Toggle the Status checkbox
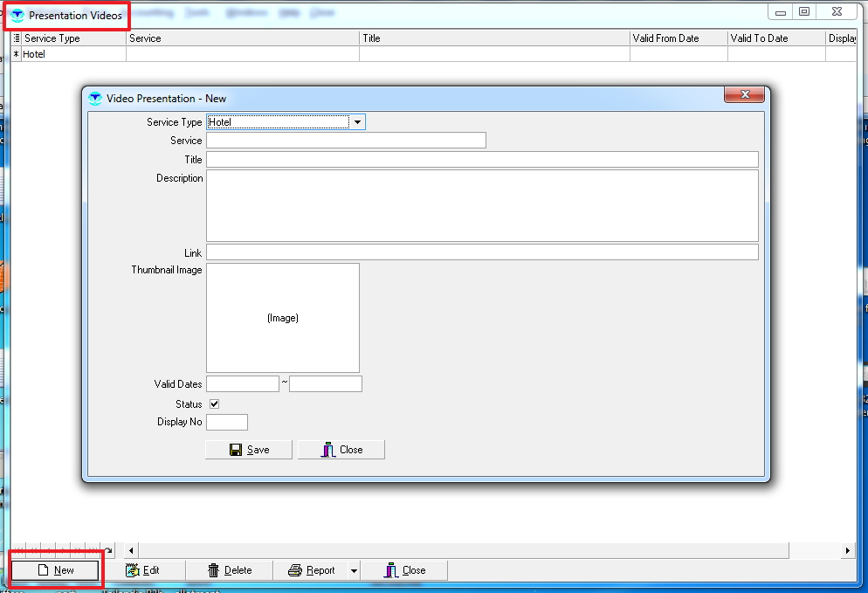This screenshot has height=593, width=868. pyautogui.click(x=214, y=404)
